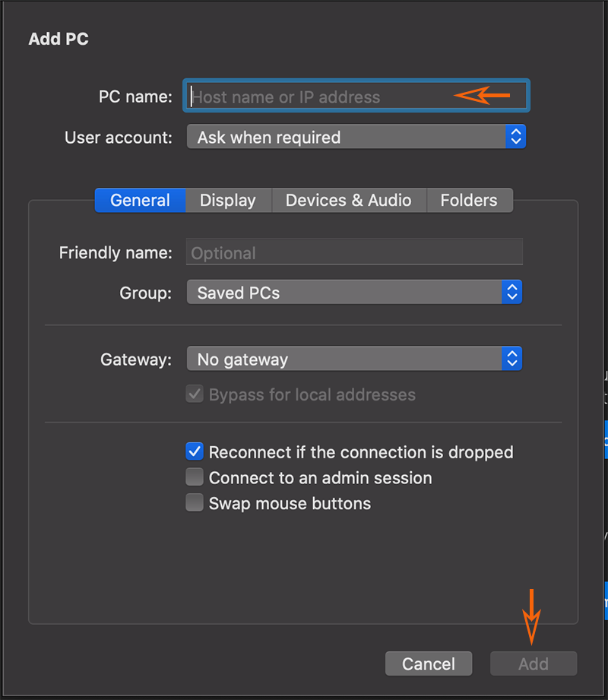608x700 pixels.
Task: Select the General tab
Action: [x=140, y=200]
